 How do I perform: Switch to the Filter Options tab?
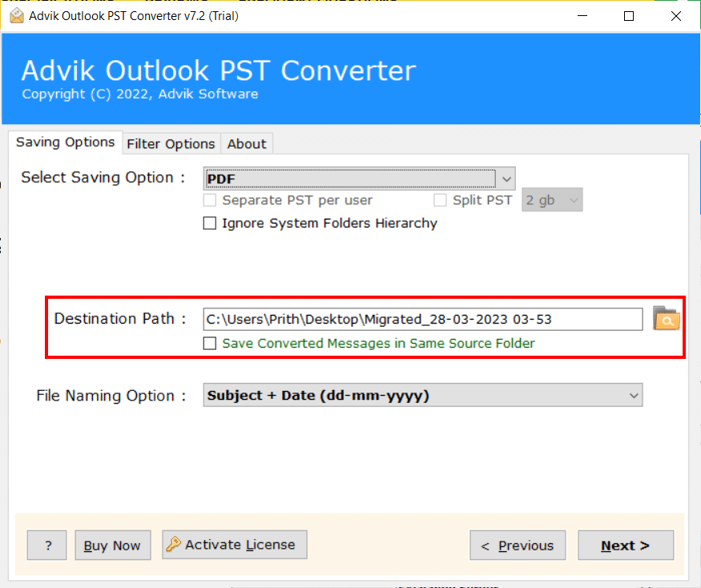171,143
